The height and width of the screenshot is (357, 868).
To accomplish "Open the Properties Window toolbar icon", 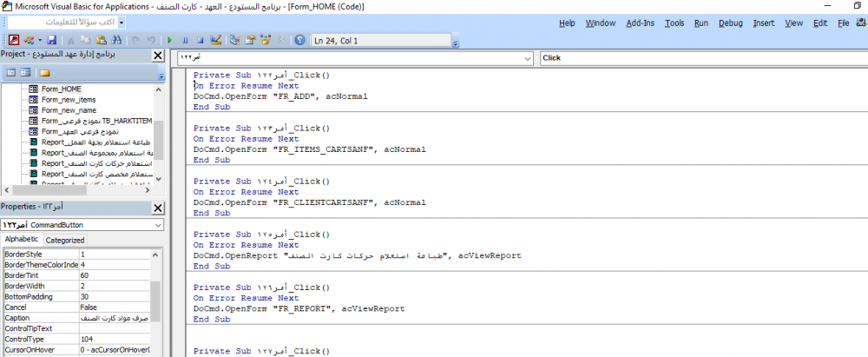I will [x=250, y=40].
